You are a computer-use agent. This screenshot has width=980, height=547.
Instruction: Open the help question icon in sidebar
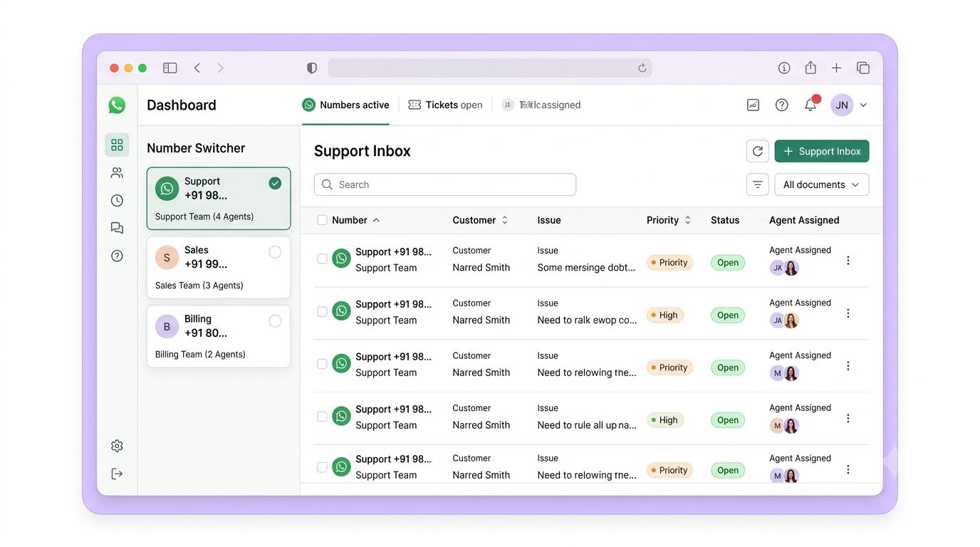coord(117,256)
